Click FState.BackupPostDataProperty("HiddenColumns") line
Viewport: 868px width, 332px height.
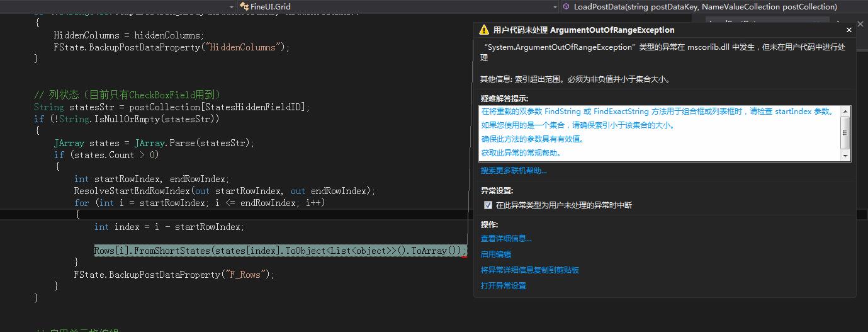point(172,47)
